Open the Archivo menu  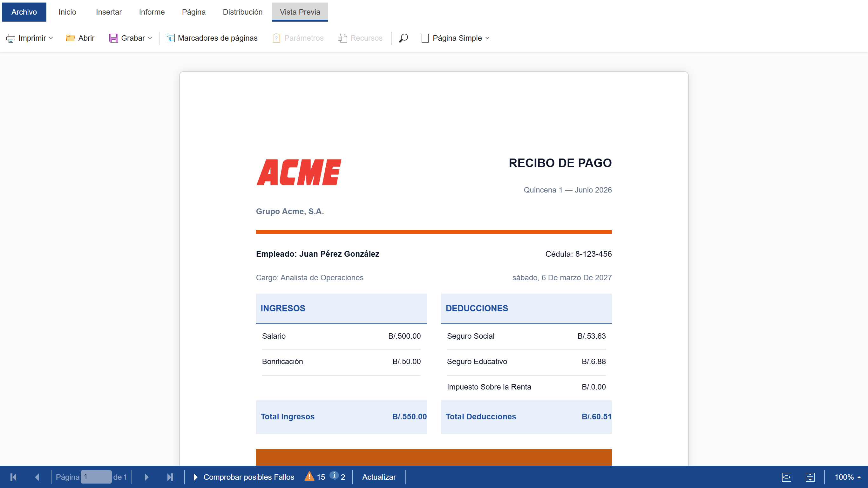click(x=24, y=12)
